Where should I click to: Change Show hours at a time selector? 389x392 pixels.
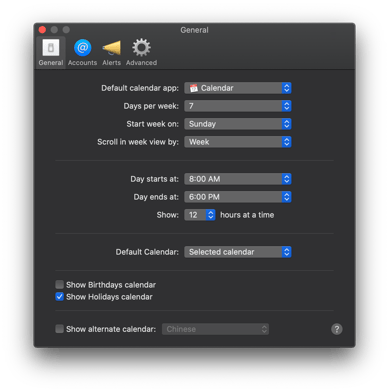coord(200,215)
